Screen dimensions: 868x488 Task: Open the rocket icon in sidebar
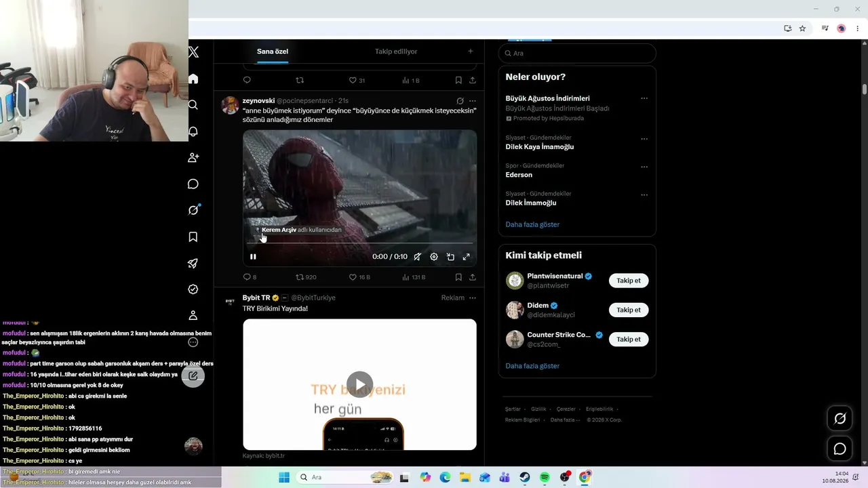click(x=193, y=263)
